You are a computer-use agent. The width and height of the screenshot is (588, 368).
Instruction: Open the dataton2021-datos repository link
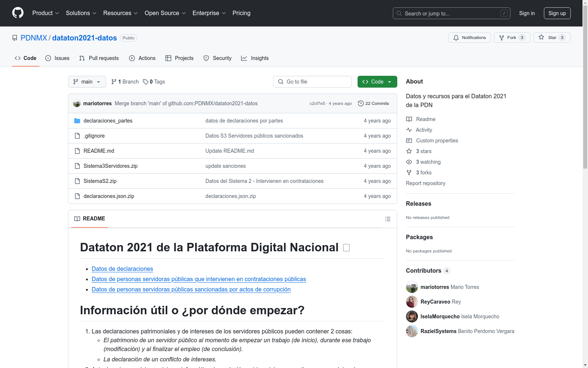tap(85, 38)
